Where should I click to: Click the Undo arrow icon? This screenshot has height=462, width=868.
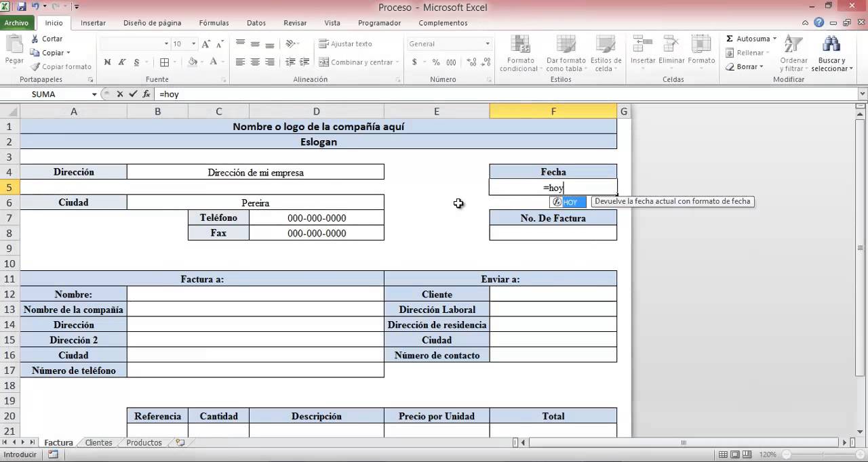35,7
